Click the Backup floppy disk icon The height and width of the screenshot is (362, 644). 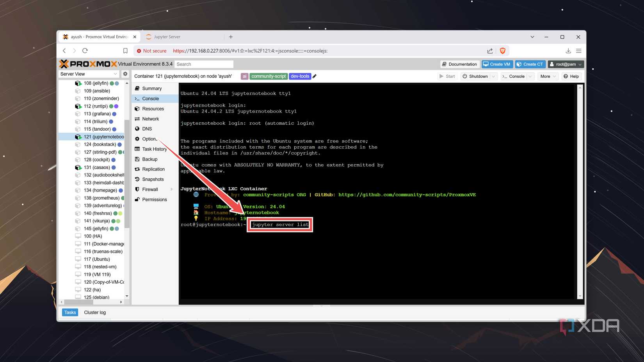137,159
